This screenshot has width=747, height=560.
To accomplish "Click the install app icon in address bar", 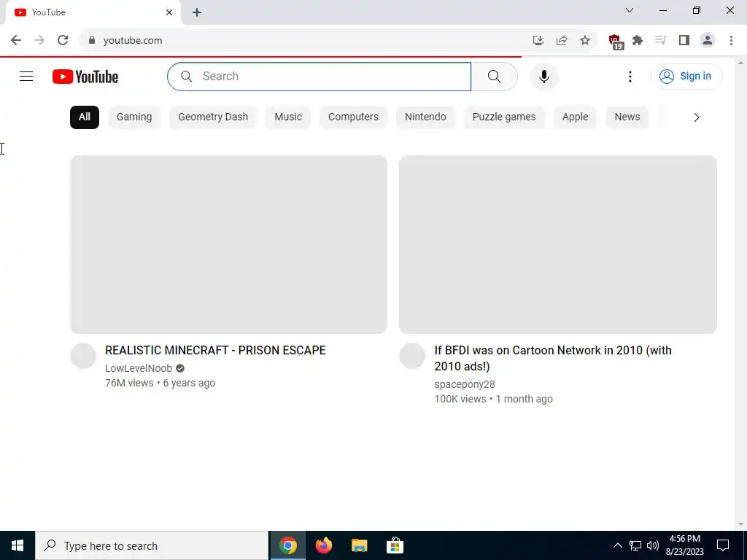I will pyautogui.click(x=538, y=41).
